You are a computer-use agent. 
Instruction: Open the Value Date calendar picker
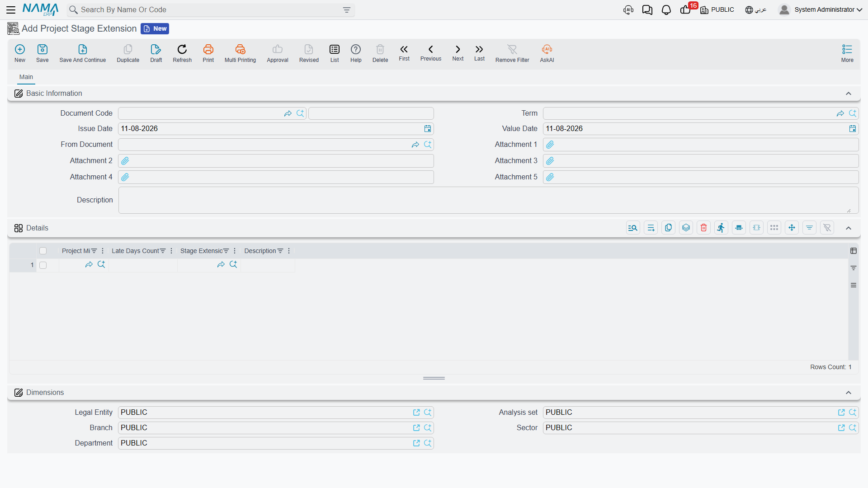tap(853, 129)
